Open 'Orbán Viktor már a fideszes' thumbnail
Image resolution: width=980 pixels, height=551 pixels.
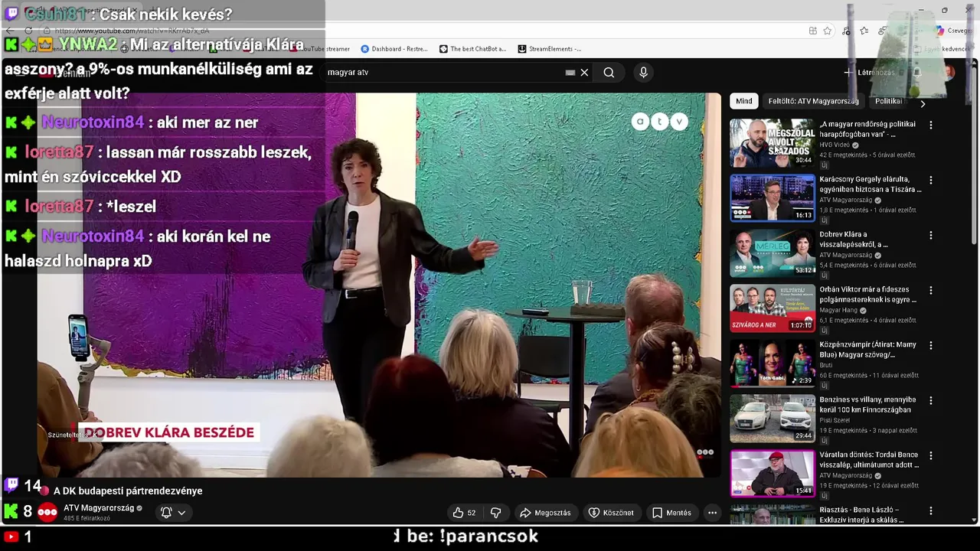(773, 308)
